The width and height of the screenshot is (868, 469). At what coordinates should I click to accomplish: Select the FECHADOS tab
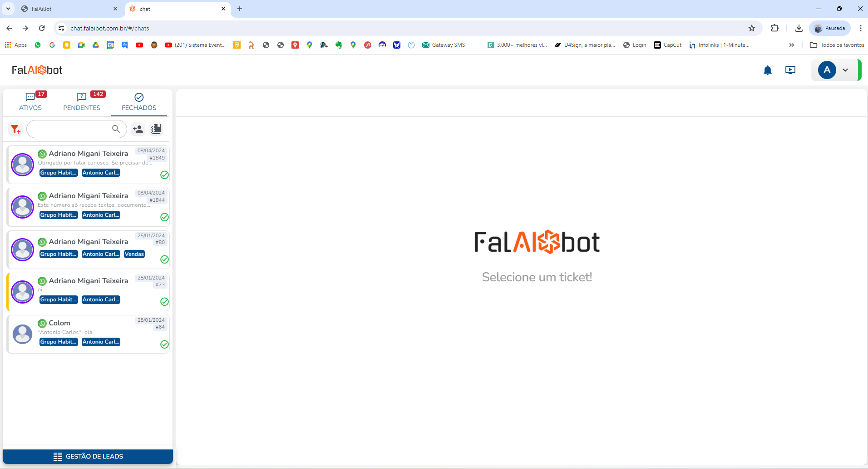139,102
